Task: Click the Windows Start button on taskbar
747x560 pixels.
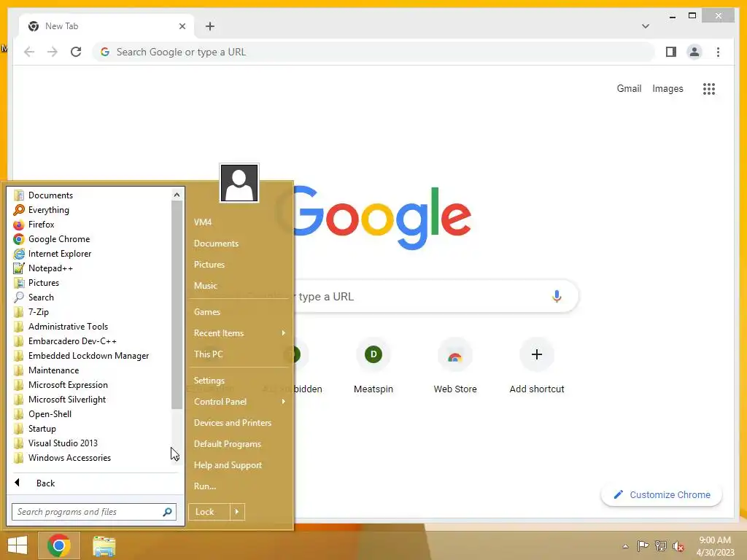Action: [x=18, y=545]
